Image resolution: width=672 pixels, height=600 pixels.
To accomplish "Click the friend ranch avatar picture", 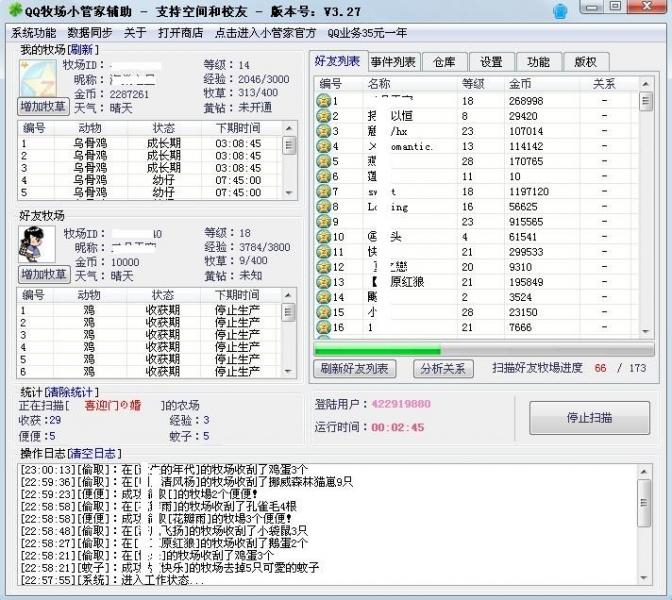I will coord(36,244).
